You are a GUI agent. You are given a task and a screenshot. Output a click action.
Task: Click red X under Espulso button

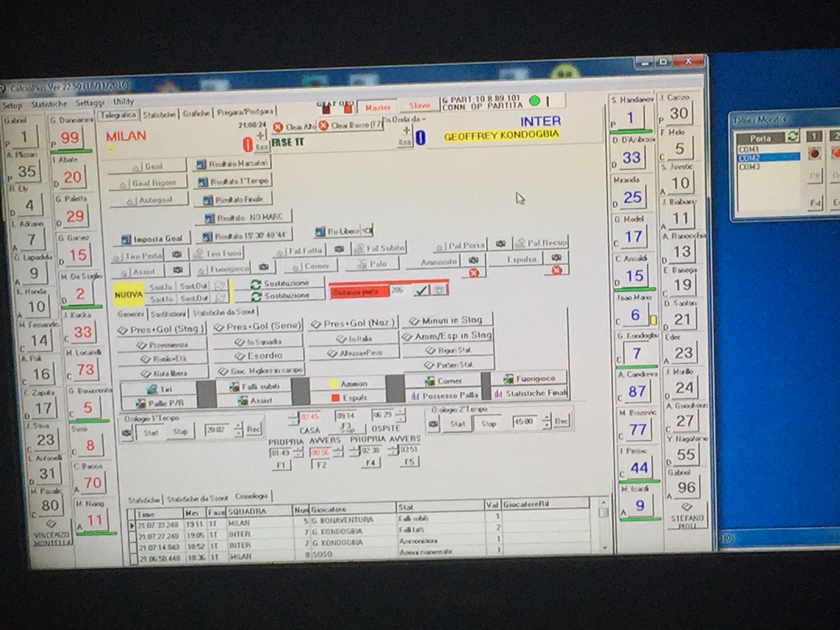[x=556, y=270]
